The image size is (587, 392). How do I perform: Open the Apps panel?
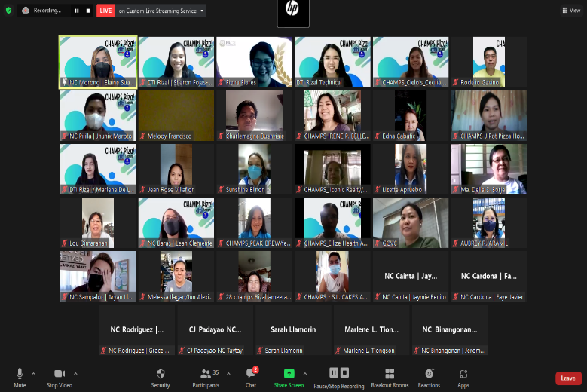pos(463,378)
